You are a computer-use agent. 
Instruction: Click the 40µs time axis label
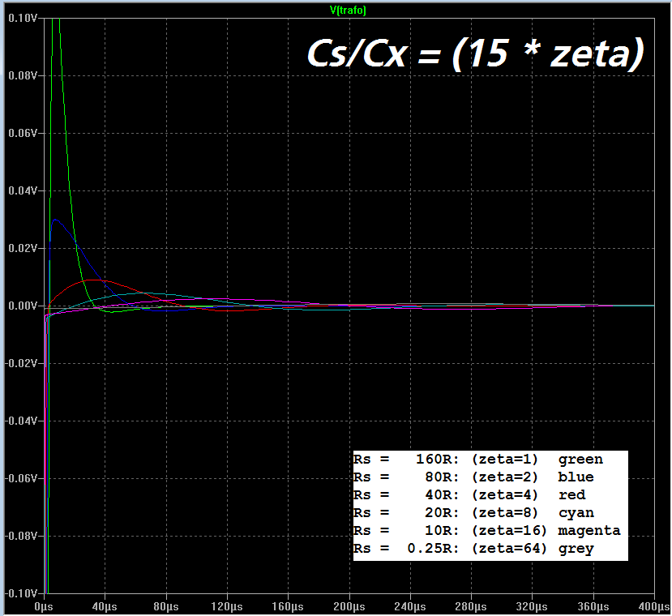point(105,607)
